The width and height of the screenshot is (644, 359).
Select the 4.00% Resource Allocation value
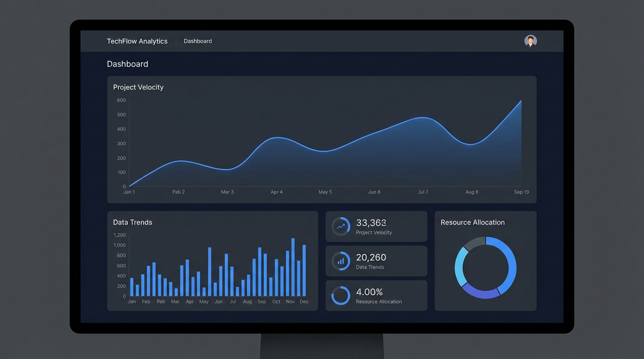369,292
